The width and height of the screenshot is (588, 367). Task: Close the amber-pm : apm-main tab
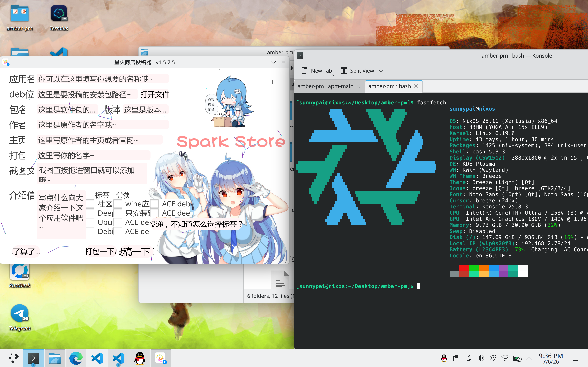(358, 86)
